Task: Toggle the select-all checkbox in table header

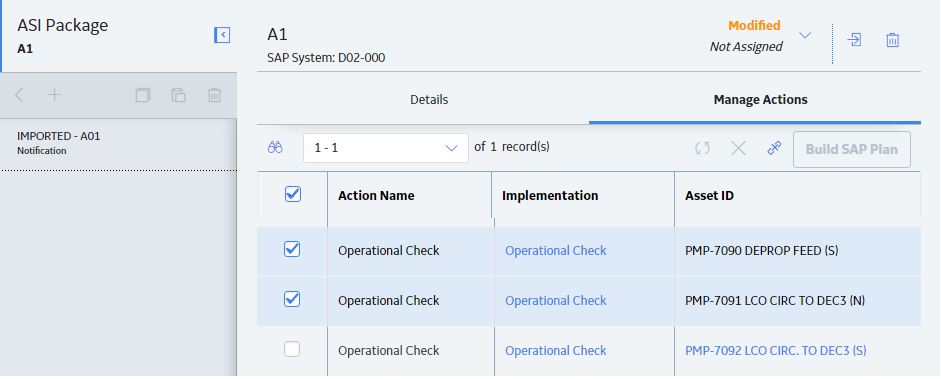Action: pos(293,194)
